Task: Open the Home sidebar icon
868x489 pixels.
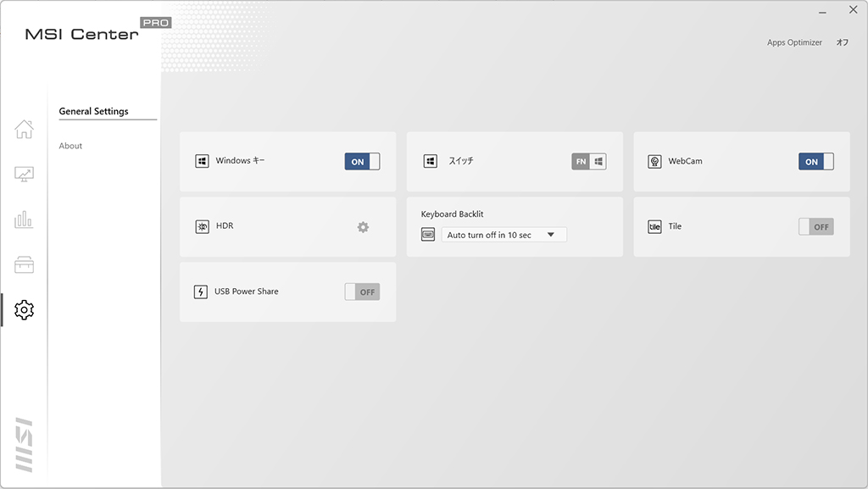Action: click(24, 130)
